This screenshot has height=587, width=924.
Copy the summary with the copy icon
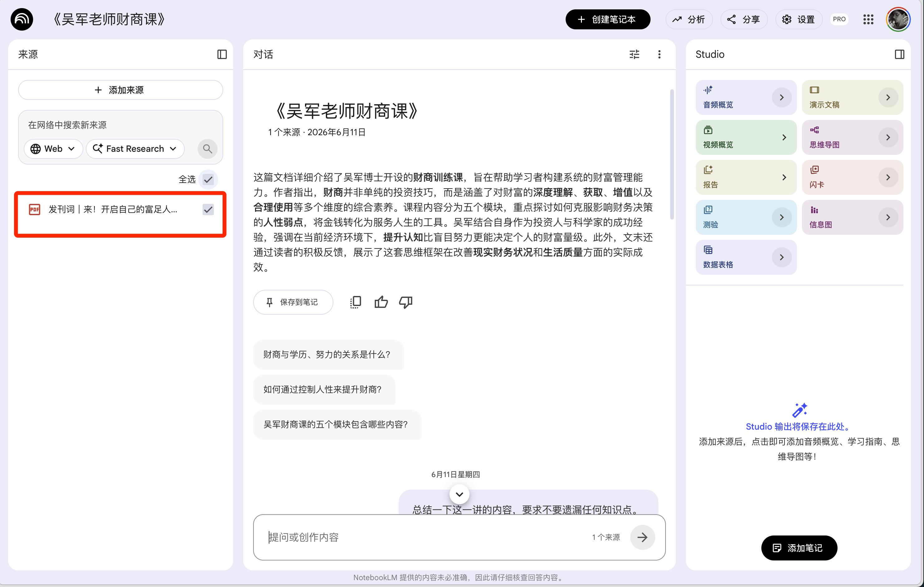click(x=355, y=302)
